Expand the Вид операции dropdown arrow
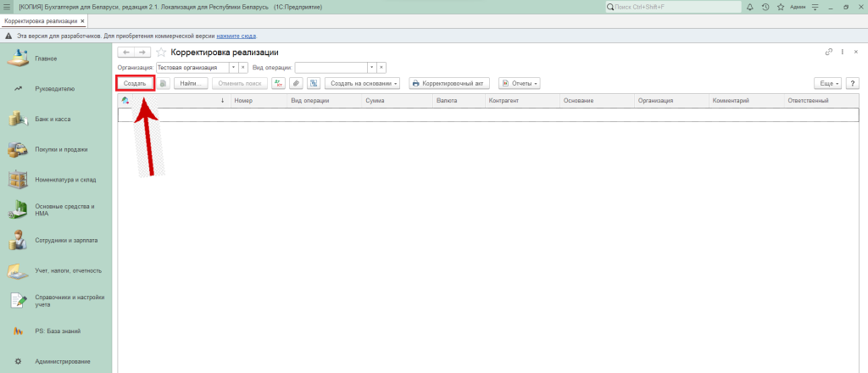The image size is (868, 373). (370, 67)
